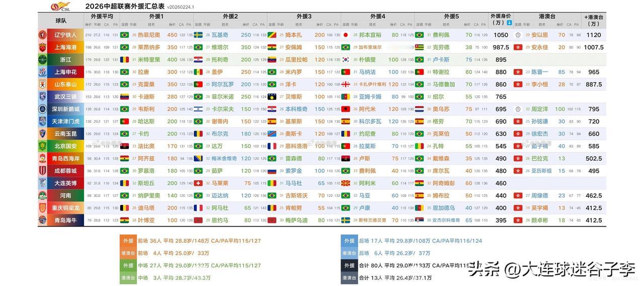Click the orange 外援 legend box for 前场
Viewport: 644px width, 286px height.
pyautogui.click(x=127, y=241)
